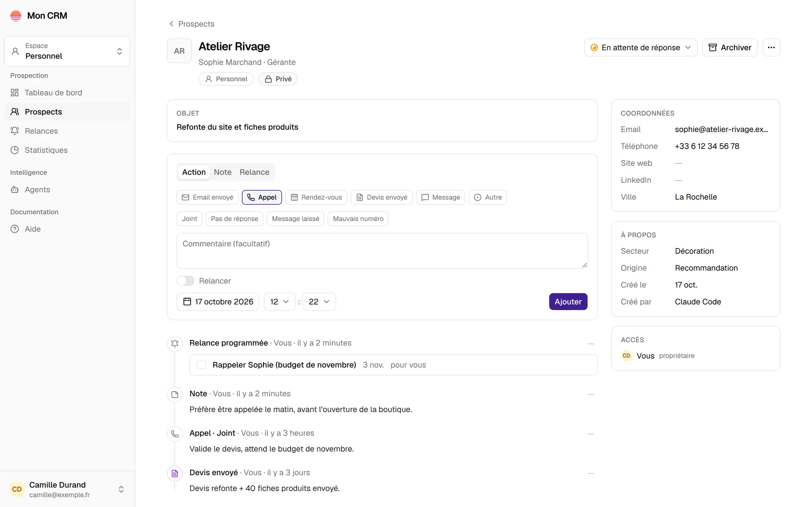Screen dimensions: 812x507
Task: Check the Rappeler Sophie reminder checkbox
Action: click(x=201, y=365)
